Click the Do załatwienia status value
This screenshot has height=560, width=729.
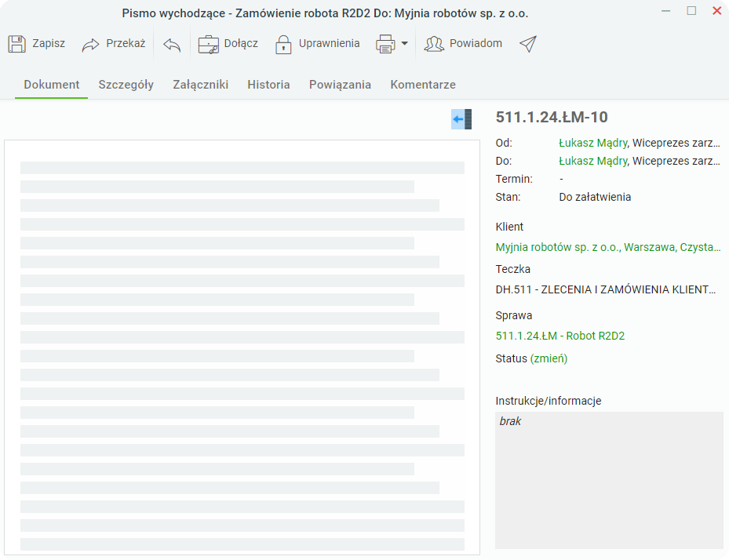pyautogui.click(x=595, y=197)
